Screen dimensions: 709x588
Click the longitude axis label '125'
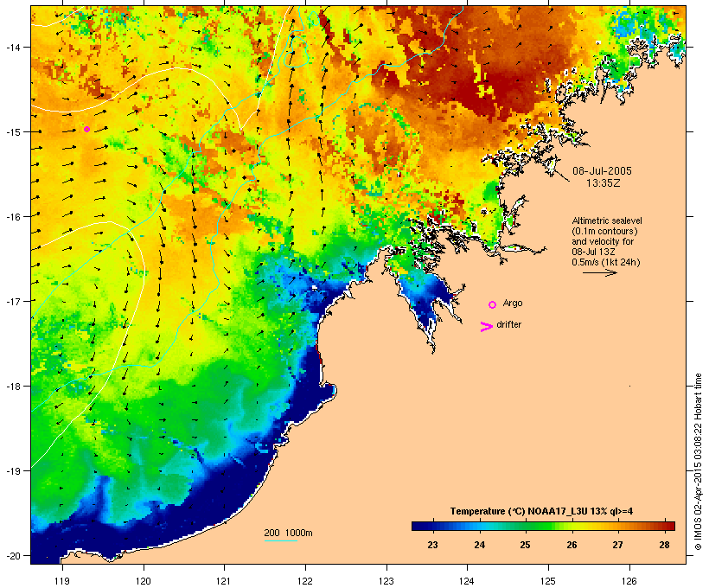pos(548,581)
